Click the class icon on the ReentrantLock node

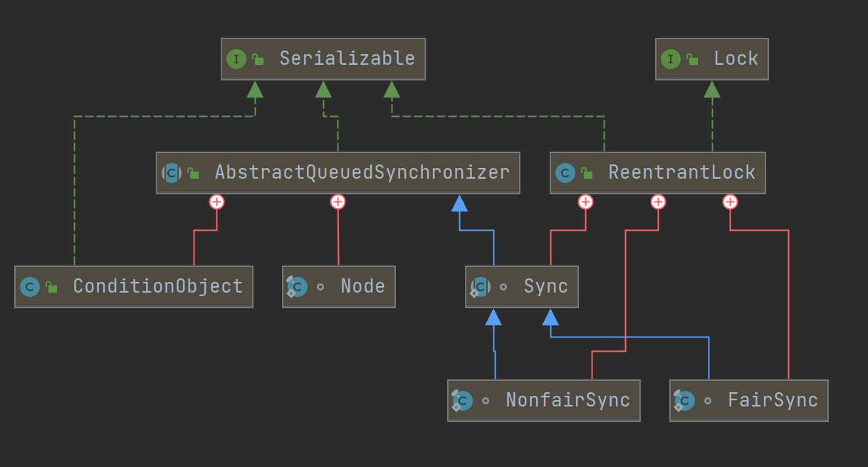coord(565,173)
